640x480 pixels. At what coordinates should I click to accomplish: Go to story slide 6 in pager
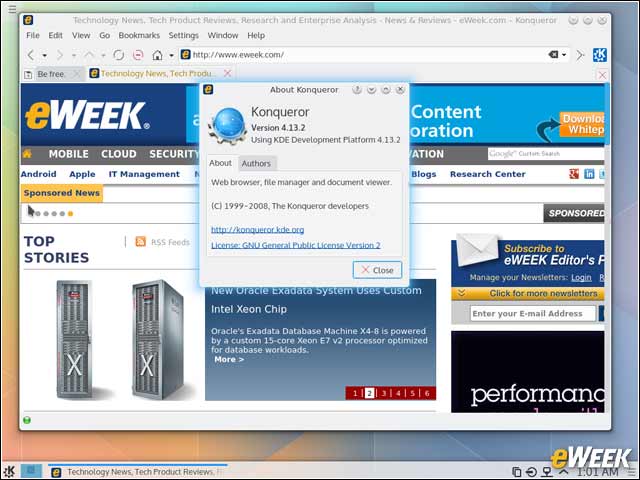tap(427, 393)
